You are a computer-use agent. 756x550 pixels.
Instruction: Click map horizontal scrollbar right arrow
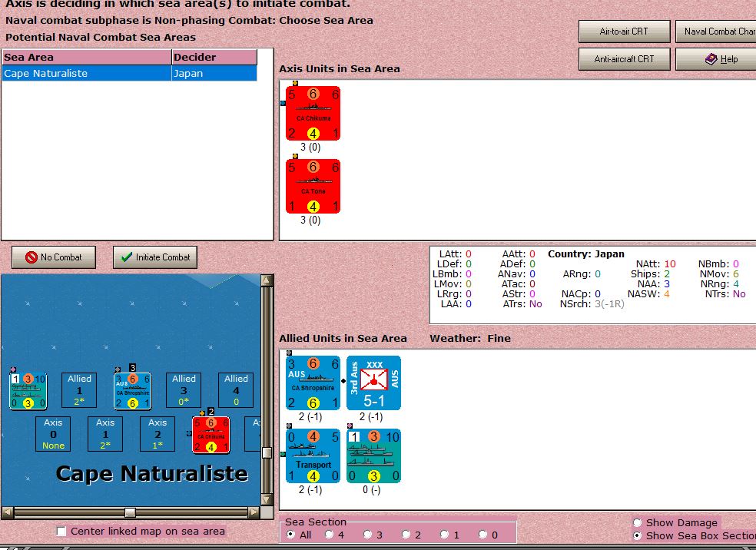coord(254,512)
